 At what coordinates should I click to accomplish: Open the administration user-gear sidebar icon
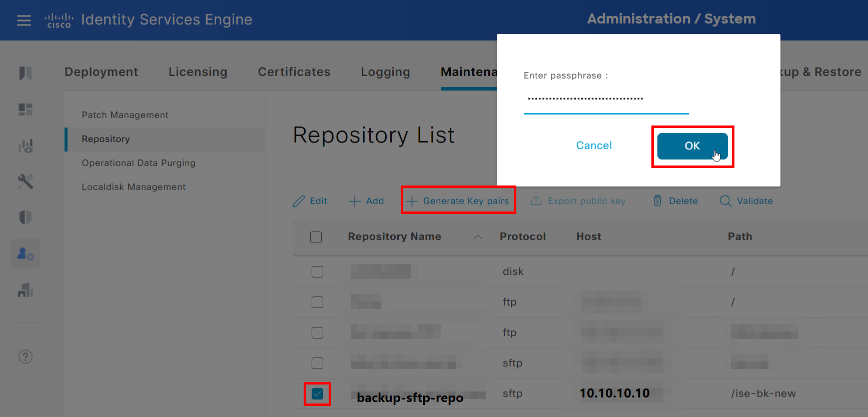coord(26,254)
